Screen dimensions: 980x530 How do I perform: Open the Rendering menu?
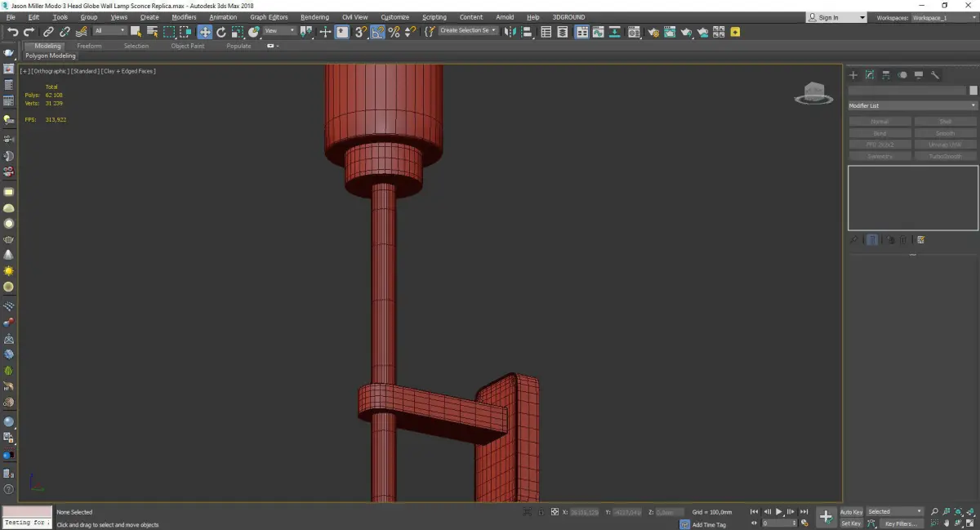click(x=314, y=17)
